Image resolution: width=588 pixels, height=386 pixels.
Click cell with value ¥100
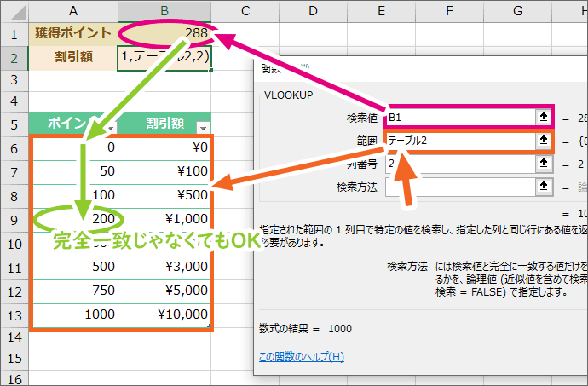(x=164, y=172)
